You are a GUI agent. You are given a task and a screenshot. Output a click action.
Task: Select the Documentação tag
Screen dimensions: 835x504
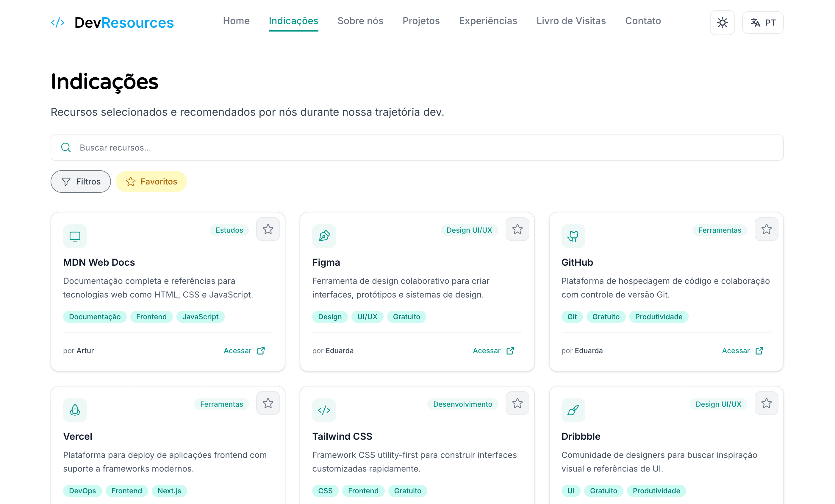click(95, 317)
